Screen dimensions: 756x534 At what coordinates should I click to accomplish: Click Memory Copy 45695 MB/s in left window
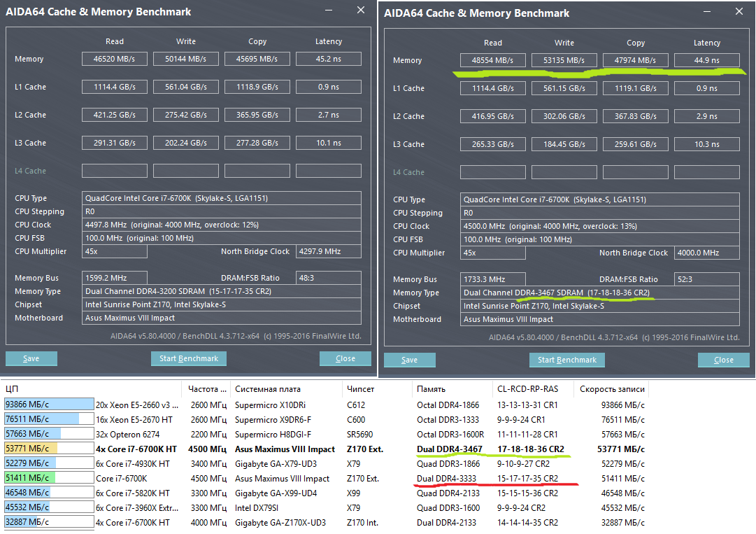pyautogui.click(x=257, y=59)
